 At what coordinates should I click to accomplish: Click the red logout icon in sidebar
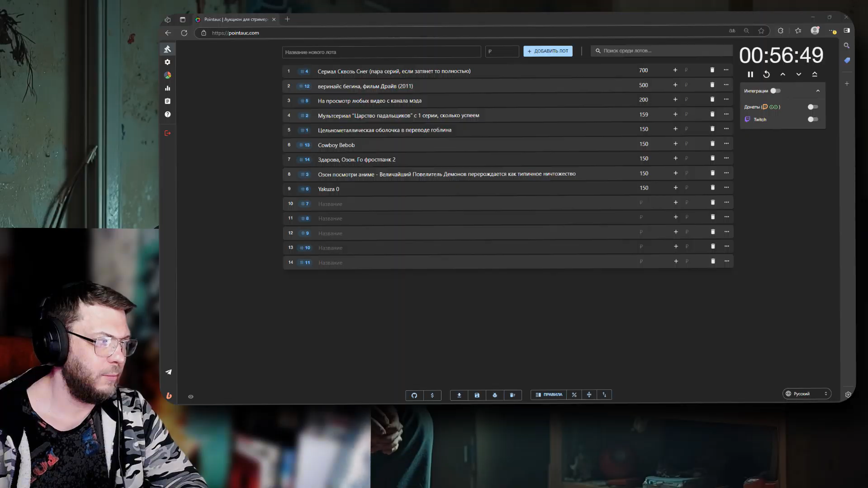(167, 133)
